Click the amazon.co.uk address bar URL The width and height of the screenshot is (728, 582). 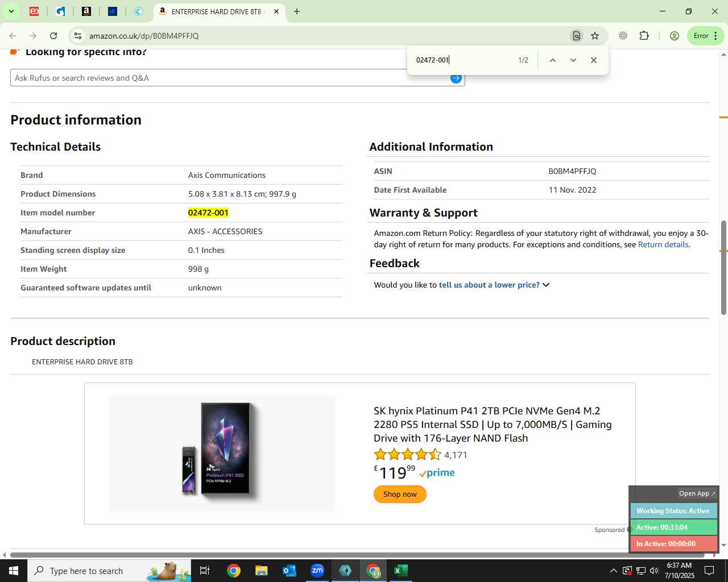coord(144,36)
